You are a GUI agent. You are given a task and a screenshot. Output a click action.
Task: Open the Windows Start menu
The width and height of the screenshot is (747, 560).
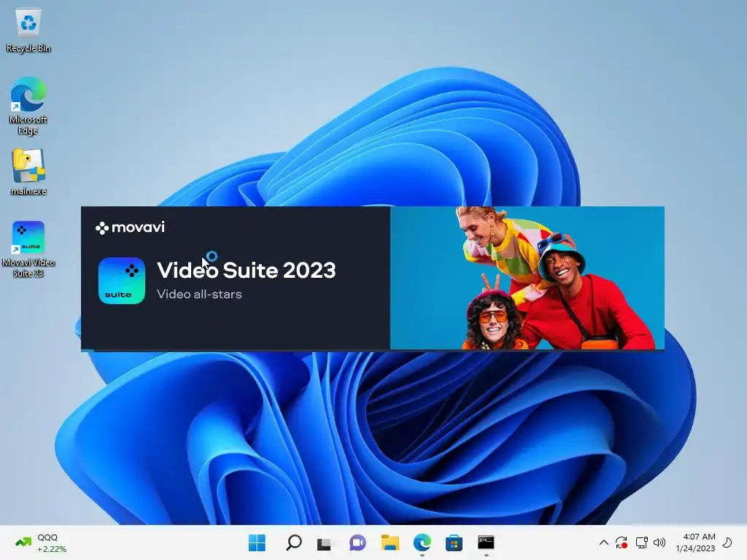tap(258, 542)
